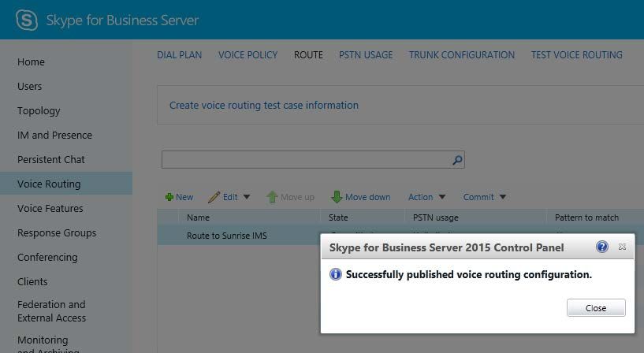Open Persistent Chat section
The width and height of the screenshot is (644, 353).
point(51,160)
